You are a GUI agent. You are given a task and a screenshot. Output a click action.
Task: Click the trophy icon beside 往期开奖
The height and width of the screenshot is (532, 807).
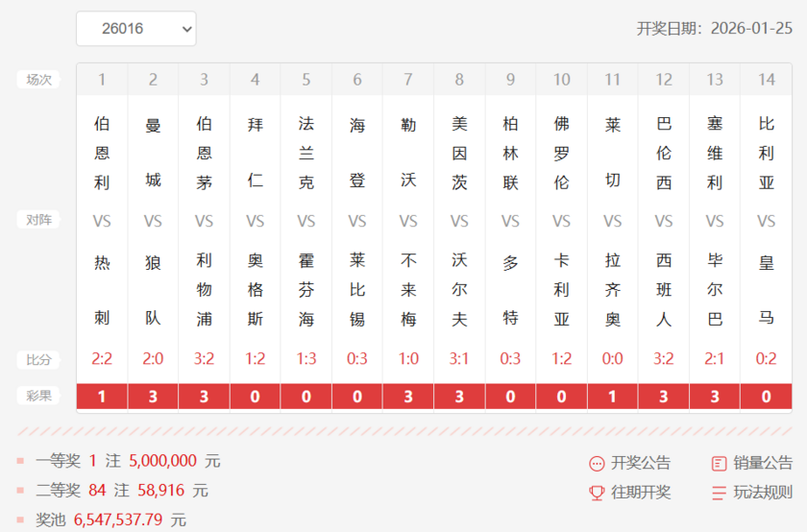coord(597,493)
